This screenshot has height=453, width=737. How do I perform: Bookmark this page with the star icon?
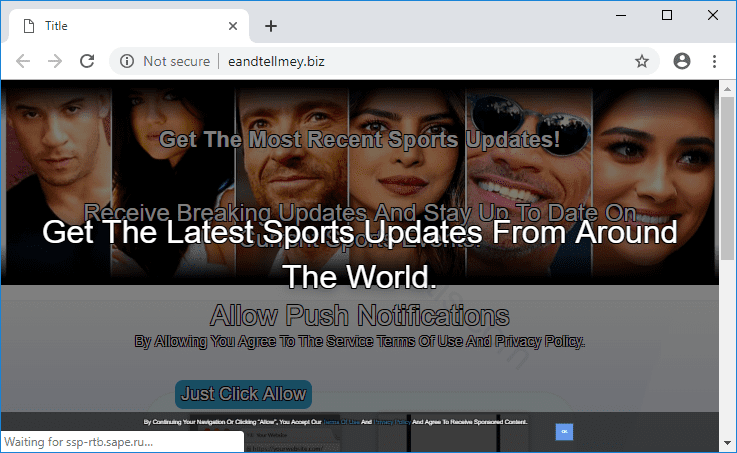642,61
